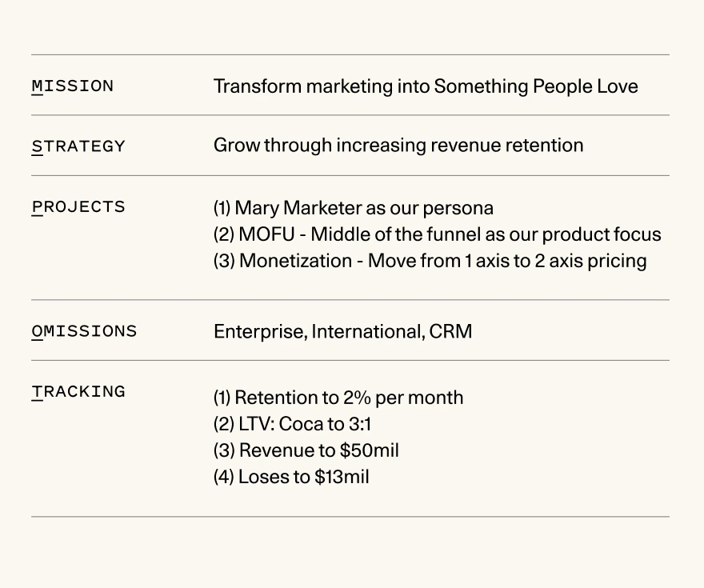Click the PROJECTS heading label

click(78, 207)
